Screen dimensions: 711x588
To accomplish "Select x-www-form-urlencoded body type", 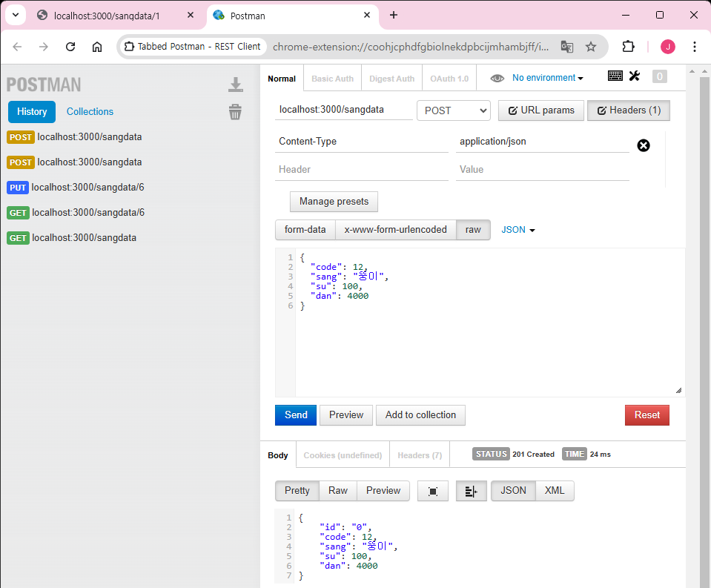I will point(395,230).
